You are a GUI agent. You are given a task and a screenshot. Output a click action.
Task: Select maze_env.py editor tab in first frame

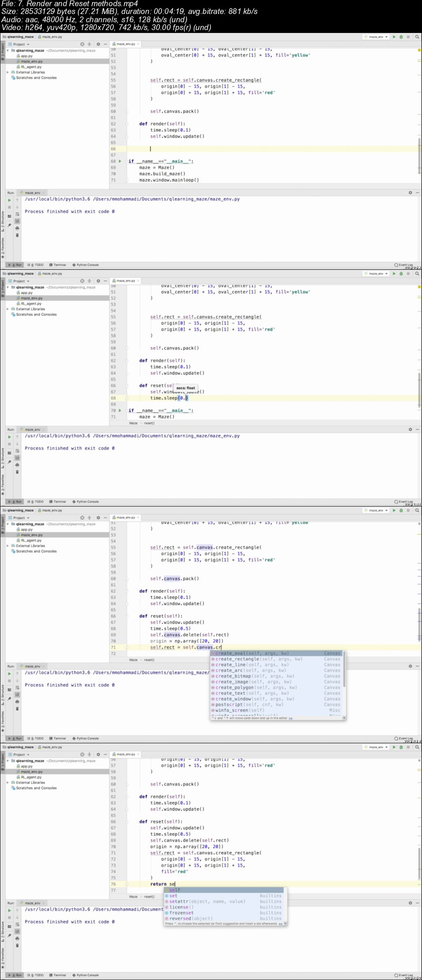[x=125, y=44]
